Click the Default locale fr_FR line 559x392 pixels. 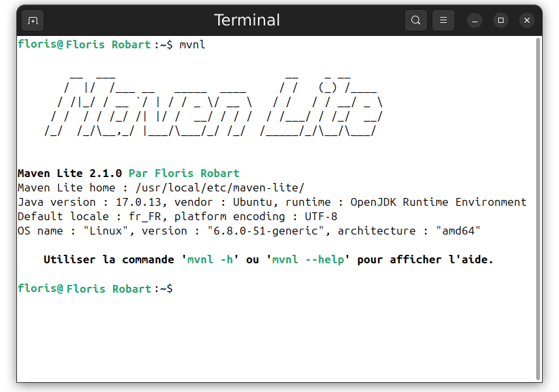[x=176, y=216]
